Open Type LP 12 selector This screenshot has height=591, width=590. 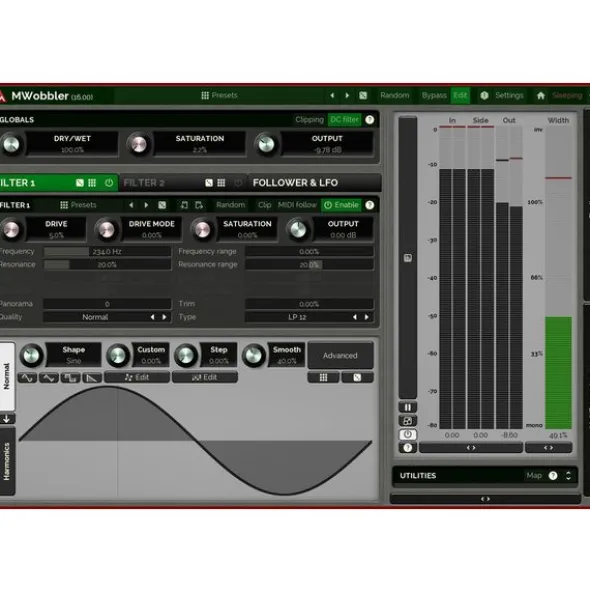309,317
